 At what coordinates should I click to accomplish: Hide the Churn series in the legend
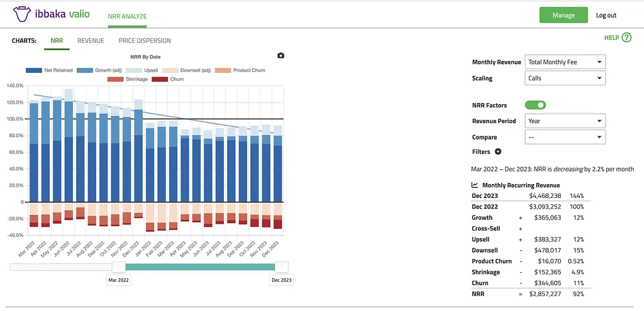point(160,79)
